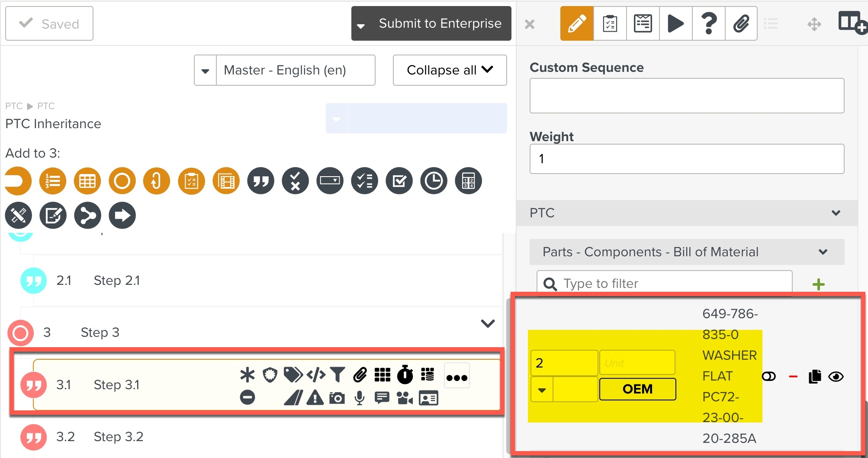The width and height of the screenshot is (868, 458).
Task: Collapse the Parts - Components - Bill of Material section
Action: click(x=823, y=252)
